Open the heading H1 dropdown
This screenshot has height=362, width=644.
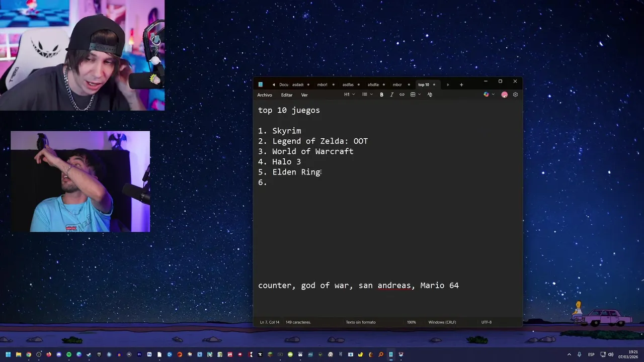point(349,95)
